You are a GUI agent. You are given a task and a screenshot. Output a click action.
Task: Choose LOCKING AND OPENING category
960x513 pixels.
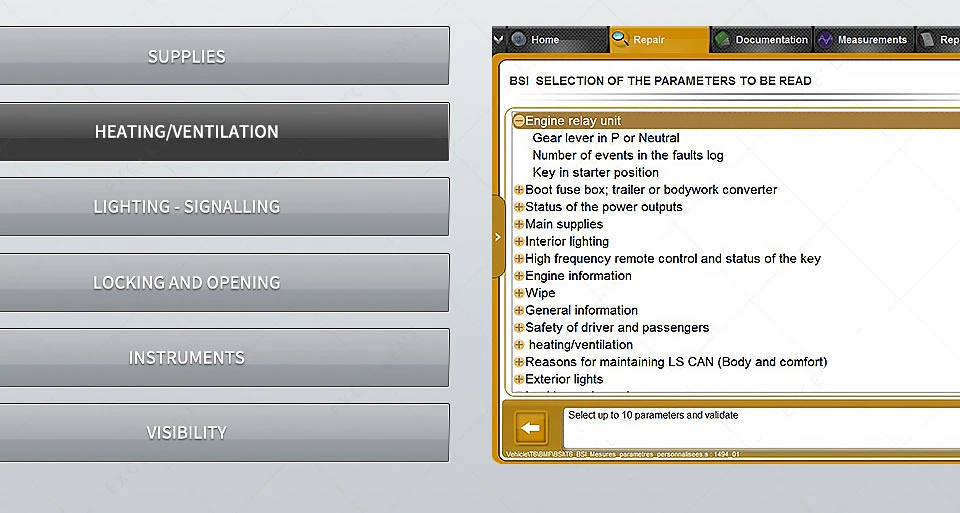click(x=224, y=282)
